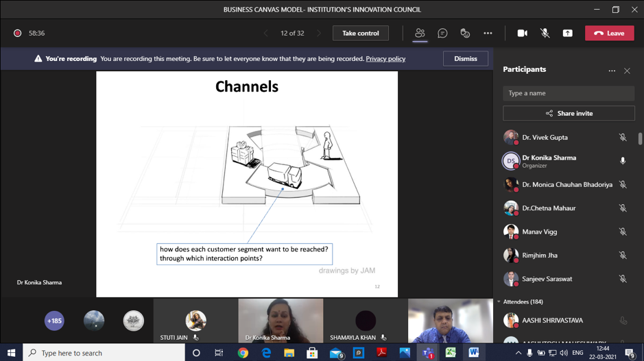The height and width of the screenshot is (361, 644).
Task: Open Photos app from taskbar
Action: (405, 353)
